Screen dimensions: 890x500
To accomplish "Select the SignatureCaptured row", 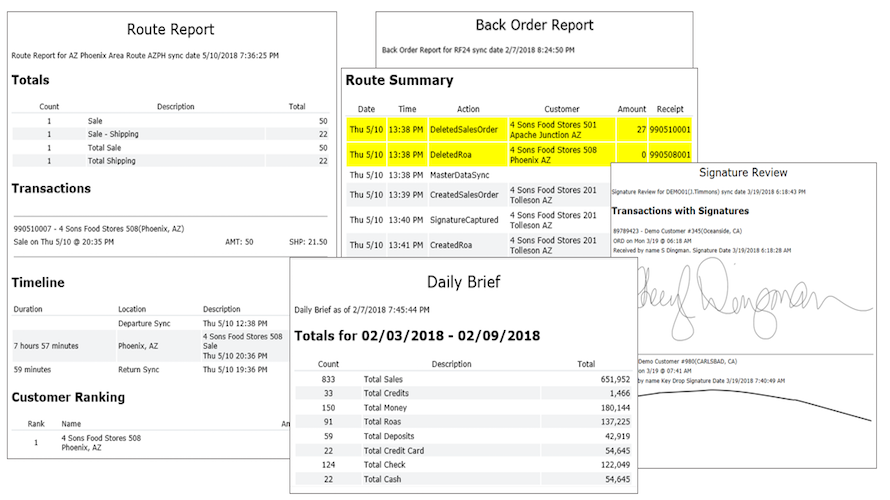I will coord(478,220).
